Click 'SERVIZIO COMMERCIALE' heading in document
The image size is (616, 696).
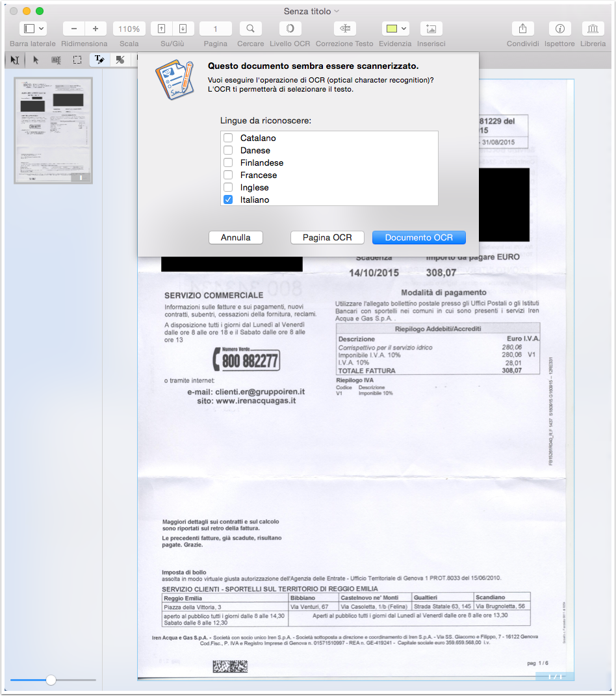214,295
